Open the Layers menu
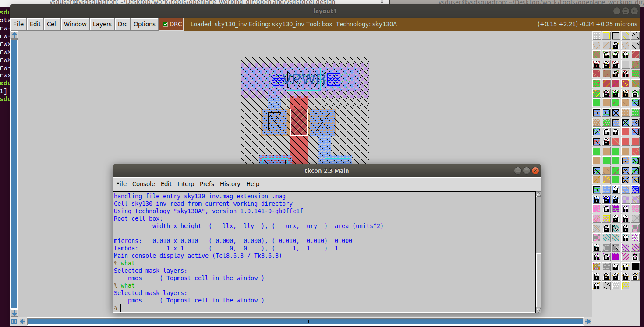The height and width of the screenshot is (327, 644). 102,24
